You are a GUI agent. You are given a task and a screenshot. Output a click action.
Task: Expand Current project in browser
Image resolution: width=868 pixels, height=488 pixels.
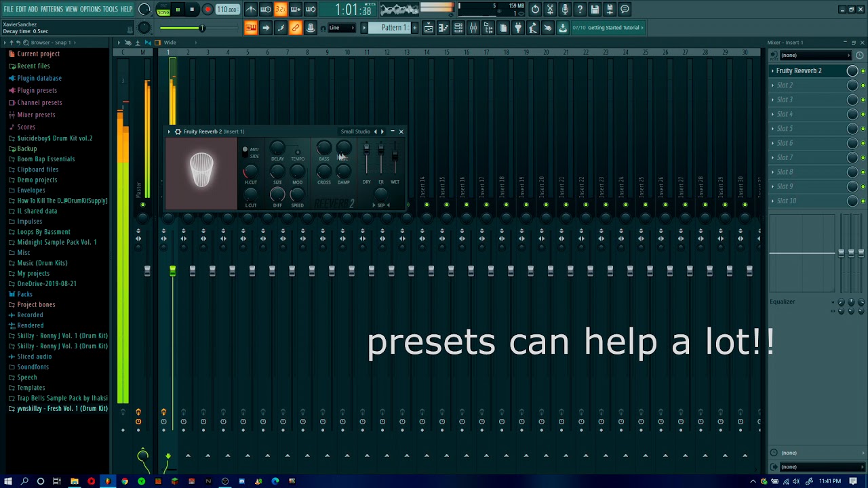point(38,54)
